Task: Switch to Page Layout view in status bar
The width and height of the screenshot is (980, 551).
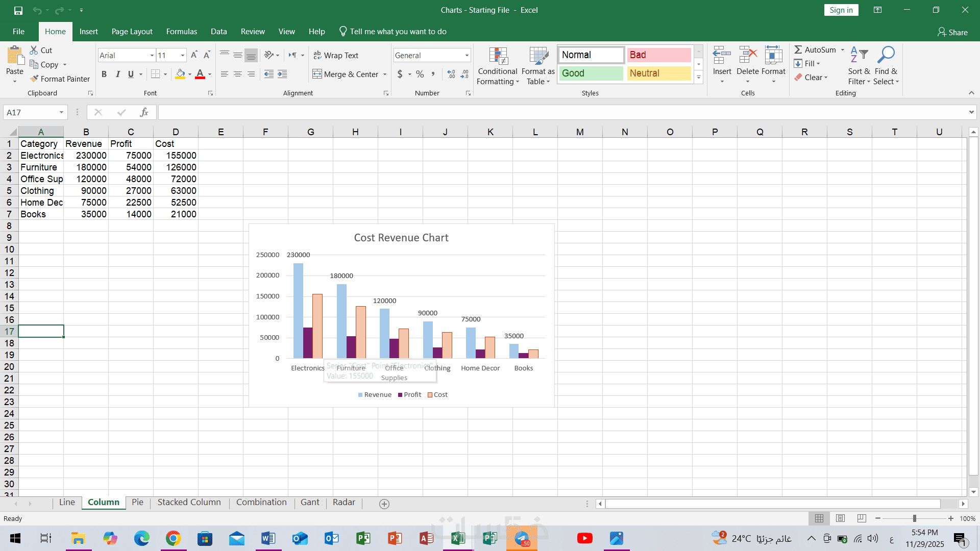Action: coord(840,518)
